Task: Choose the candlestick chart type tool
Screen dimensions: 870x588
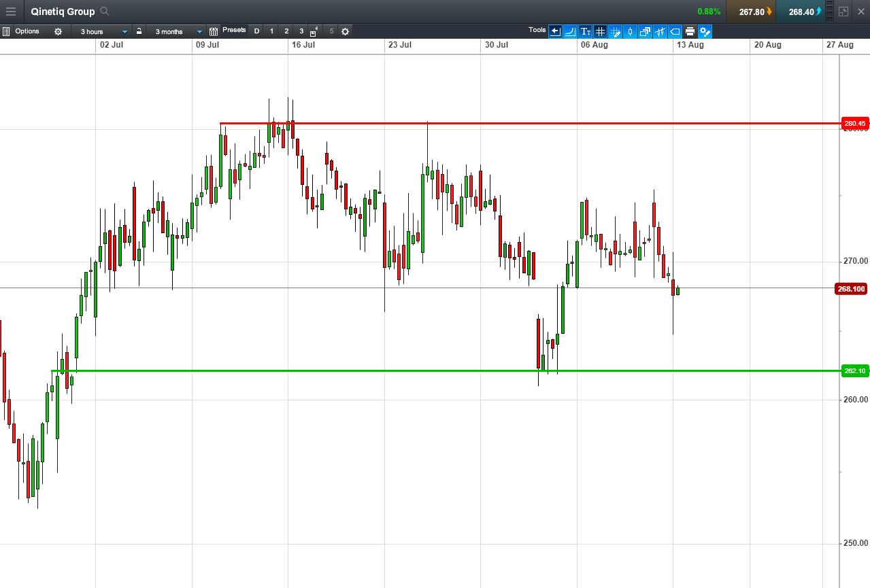Action: click(630, 31)
